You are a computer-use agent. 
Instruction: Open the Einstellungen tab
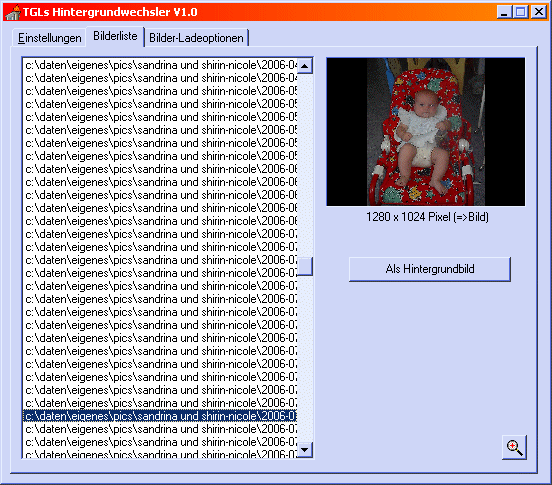(x=50, y=38)
